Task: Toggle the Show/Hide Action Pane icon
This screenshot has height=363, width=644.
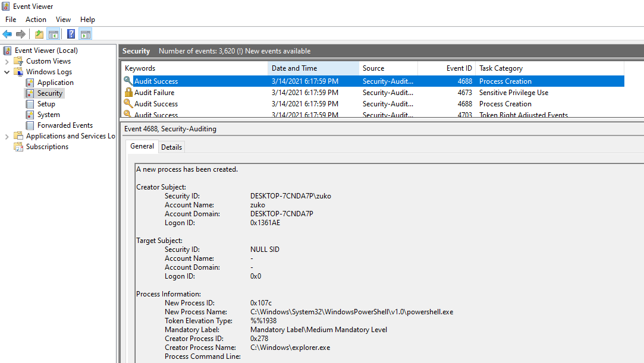Action: coord(85,34)
